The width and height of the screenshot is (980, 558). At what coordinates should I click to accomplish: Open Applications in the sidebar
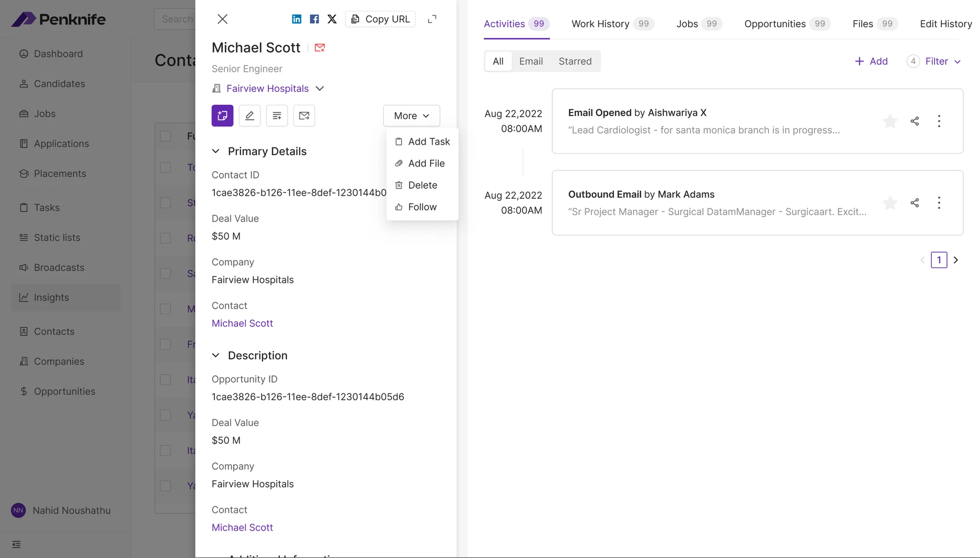66,144
